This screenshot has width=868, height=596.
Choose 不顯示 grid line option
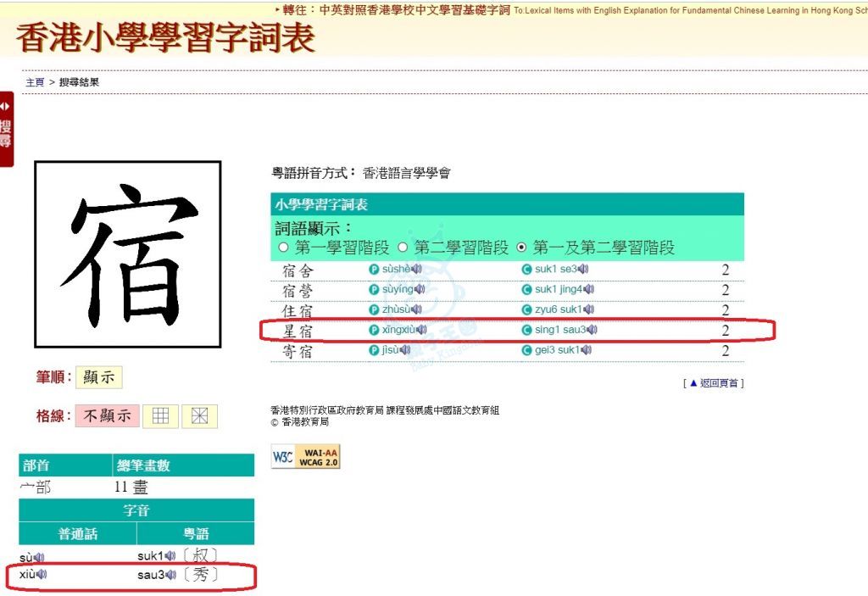tap(107, 416)
